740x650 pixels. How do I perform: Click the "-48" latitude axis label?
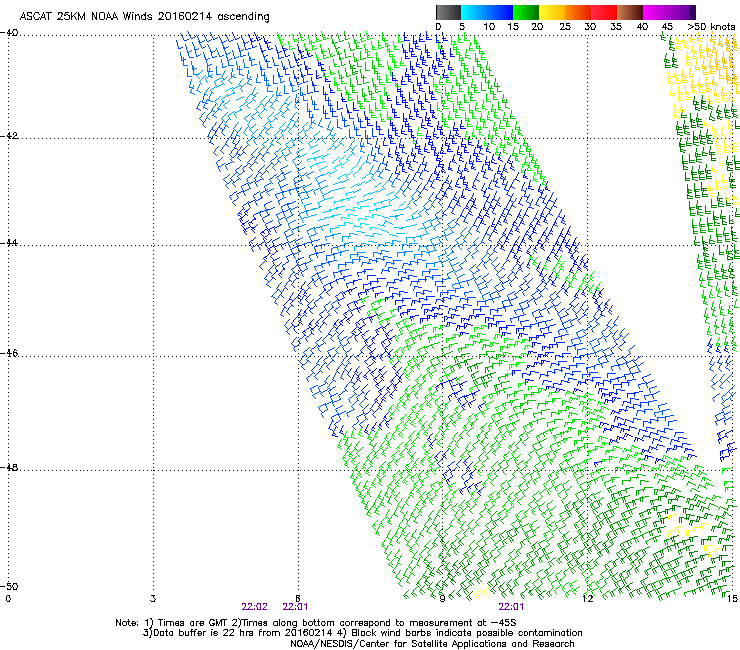click(9, 467)
